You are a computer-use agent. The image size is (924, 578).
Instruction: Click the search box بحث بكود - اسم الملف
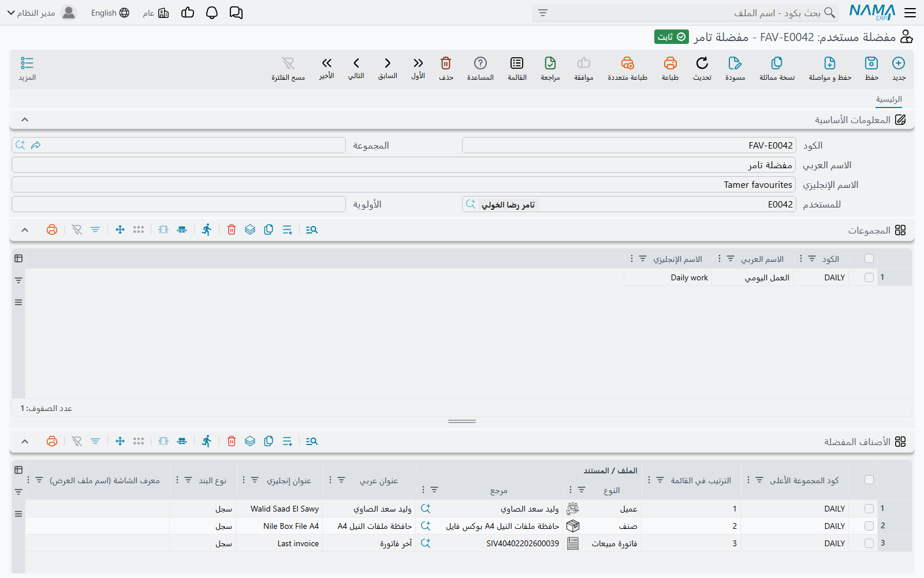(685, 13)
